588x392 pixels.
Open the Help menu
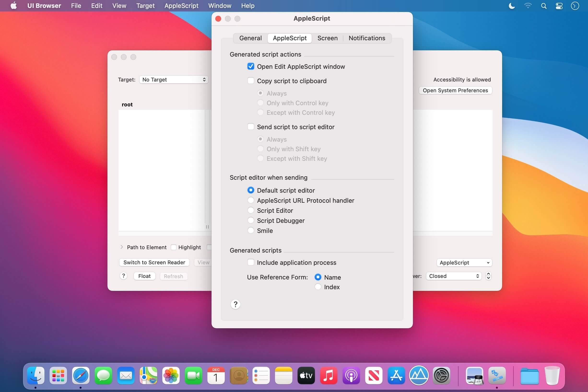point(248,6)
